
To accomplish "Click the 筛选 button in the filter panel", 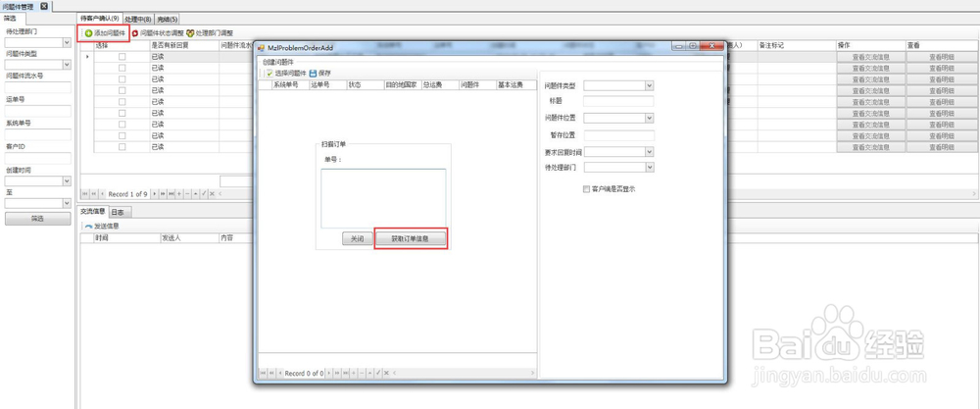I will 37,219.
